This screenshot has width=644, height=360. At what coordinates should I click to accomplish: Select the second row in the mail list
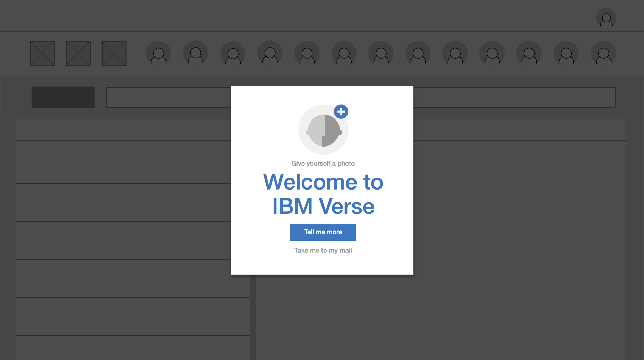point(123,203)
